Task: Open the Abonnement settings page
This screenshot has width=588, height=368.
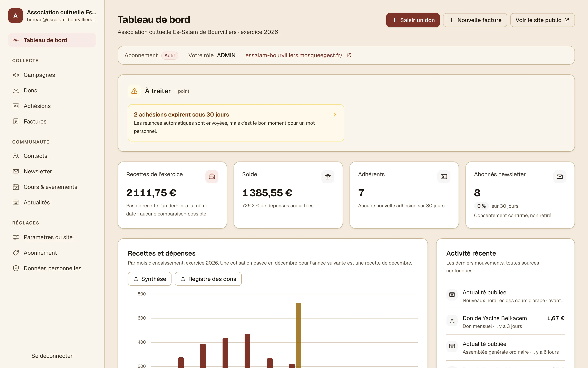Action: (52, 253)
